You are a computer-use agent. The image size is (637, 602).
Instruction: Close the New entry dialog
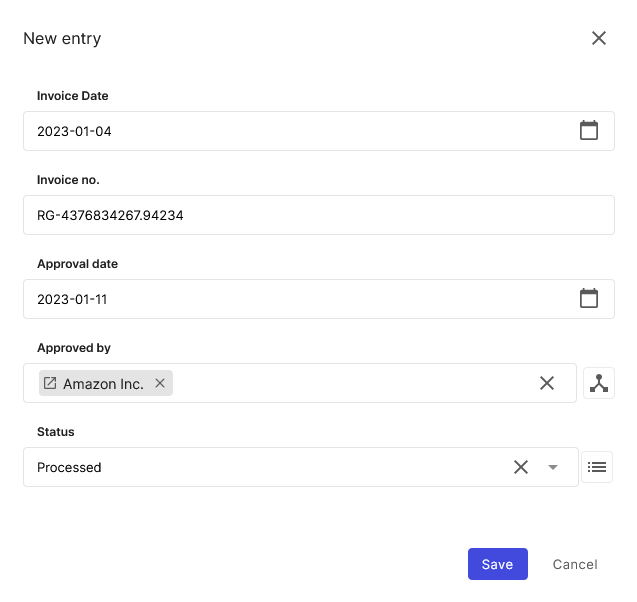pyautogui.click(x=599, y=38)
